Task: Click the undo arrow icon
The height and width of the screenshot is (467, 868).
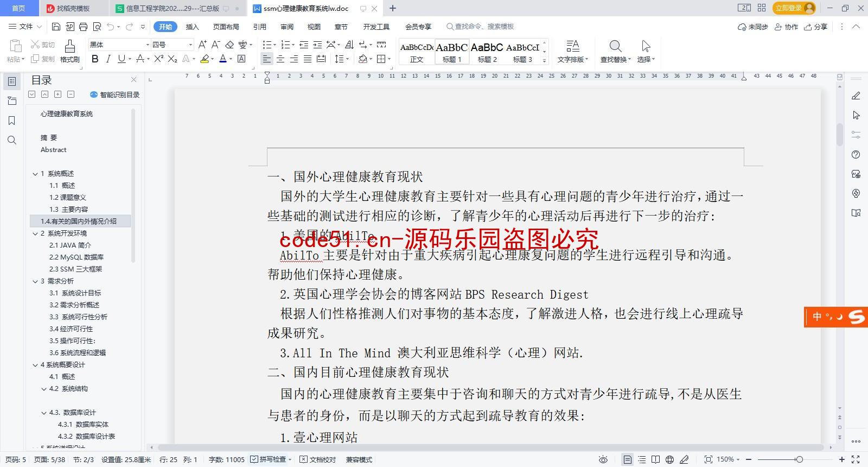Action: pyautogui.click(x=110, y=27)
